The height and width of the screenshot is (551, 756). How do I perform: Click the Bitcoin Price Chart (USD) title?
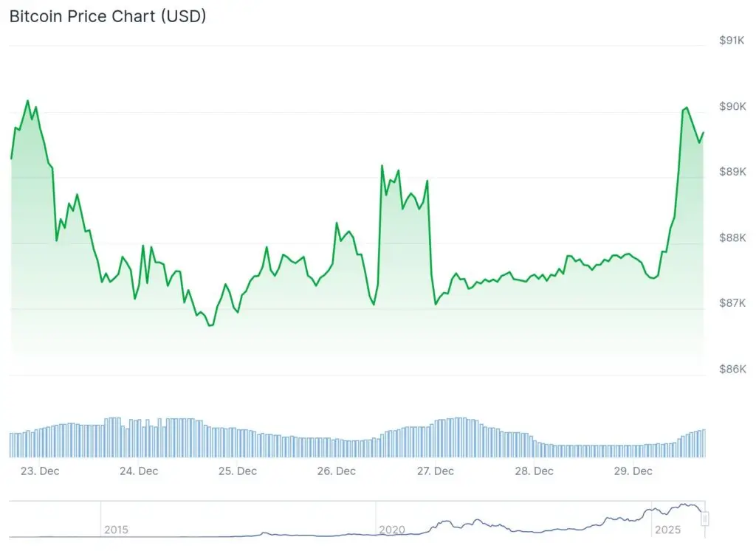point(108,16)
